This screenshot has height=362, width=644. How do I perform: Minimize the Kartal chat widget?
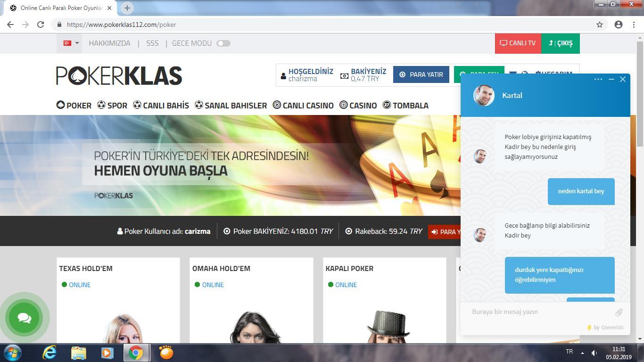[x=611, y=79]
